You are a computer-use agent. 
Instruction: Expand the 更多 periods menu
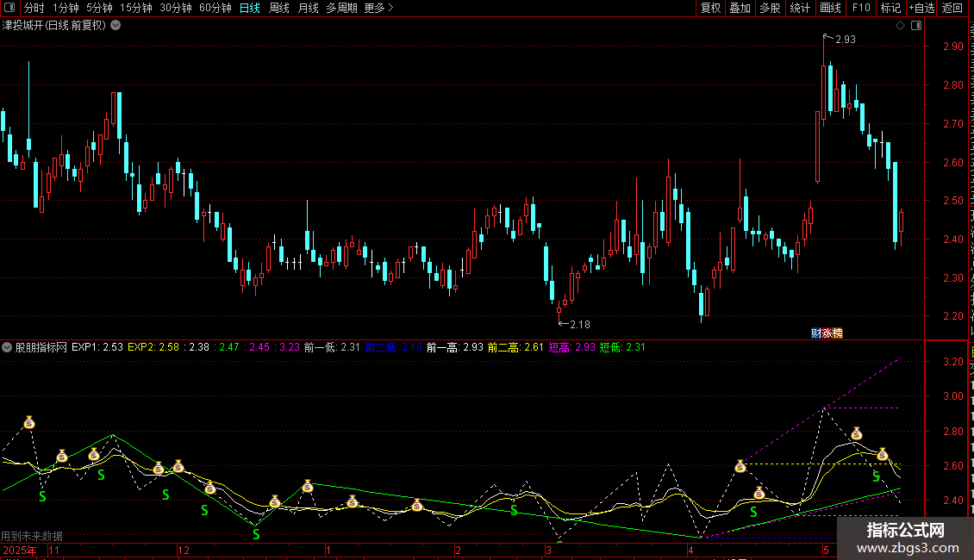click(x=378, y=8)
